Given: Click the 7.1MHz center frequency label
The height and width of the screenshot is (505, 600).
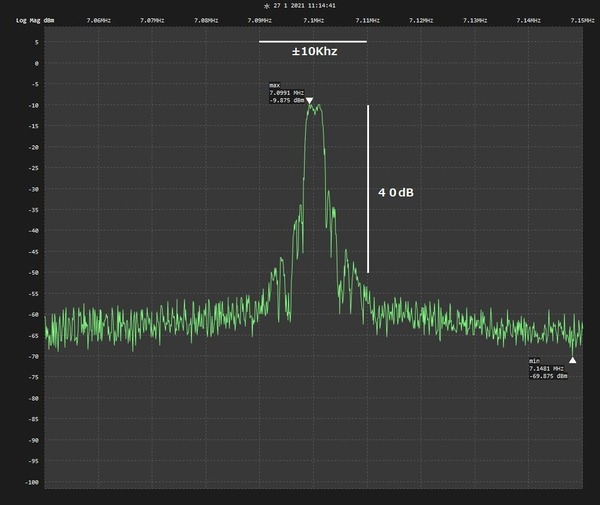Looking at the screenshot, I should [x=313, y=20].
